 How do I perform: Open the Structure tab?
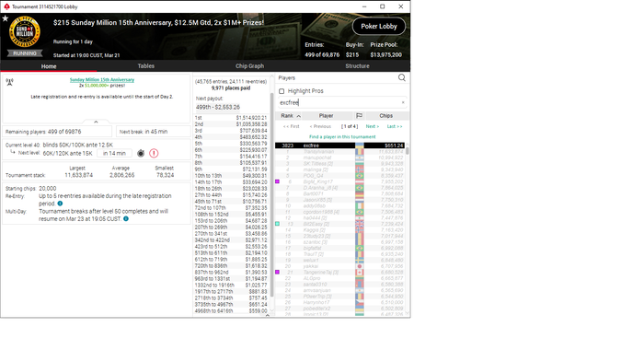[x=357, y=65]
